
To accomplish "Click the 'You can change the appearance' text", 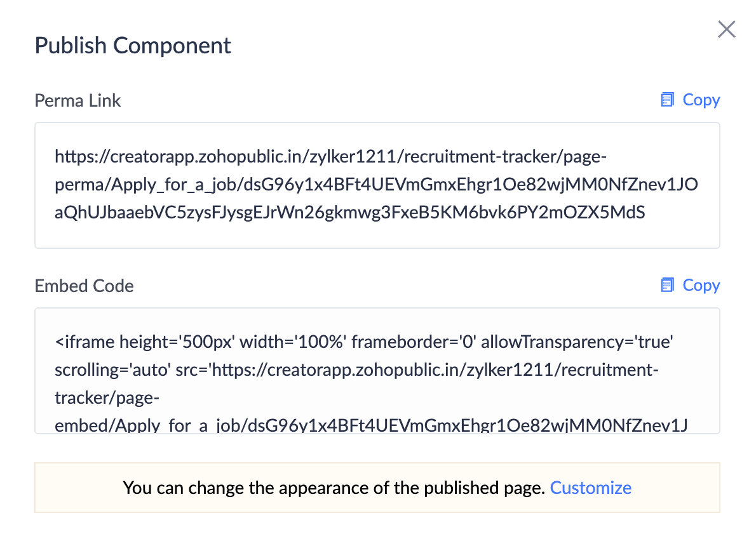I will pos(334,488).
